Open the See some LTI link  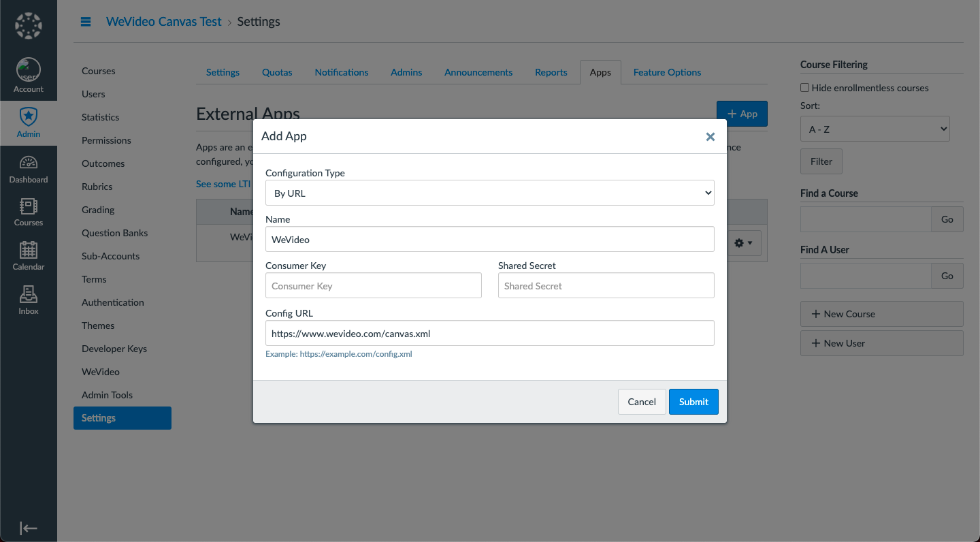[223, 184]
